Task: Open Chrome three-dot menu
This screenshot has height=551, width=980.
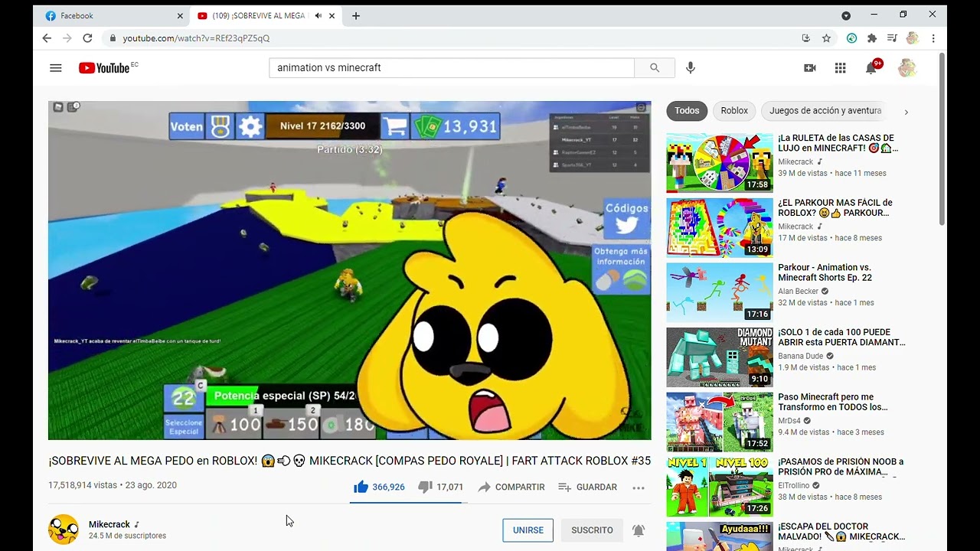Action: (933, 37)
